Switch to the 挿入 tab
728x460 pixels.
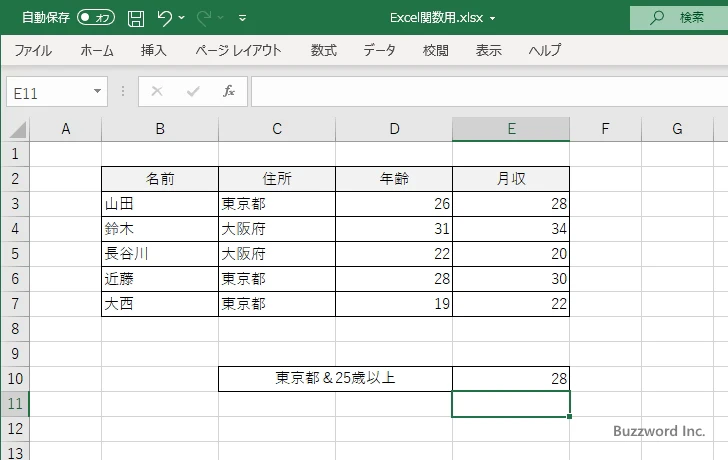tap(154, 50)
